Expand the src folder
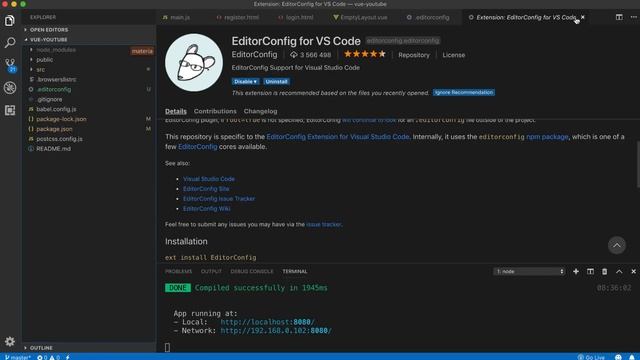Image resolution: width=640 pixels, height=360 pixels. (40, 69)
